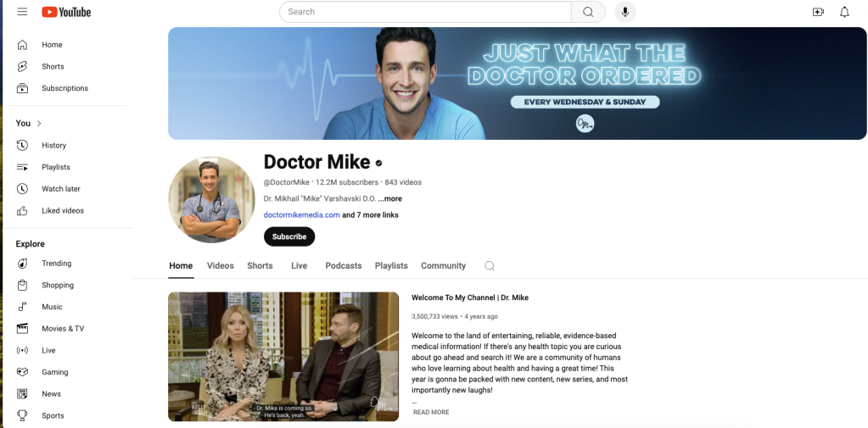Image resolution: width=868 pixels, height=428 pixels.
Task: Click the '12.2M subscribers' text
Action: pos(347,182)
